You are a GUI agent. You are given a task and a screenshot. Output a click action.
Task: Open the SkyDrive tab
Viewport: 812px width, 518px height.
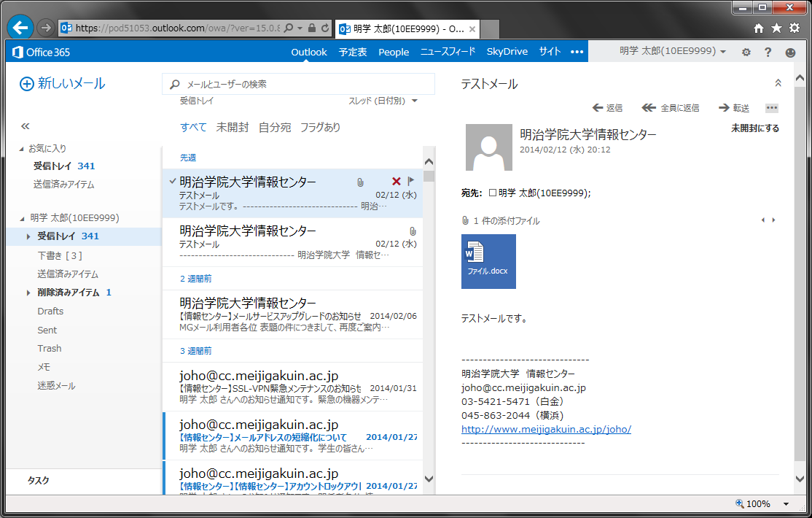pyautogui.click(x=507, y=52)
